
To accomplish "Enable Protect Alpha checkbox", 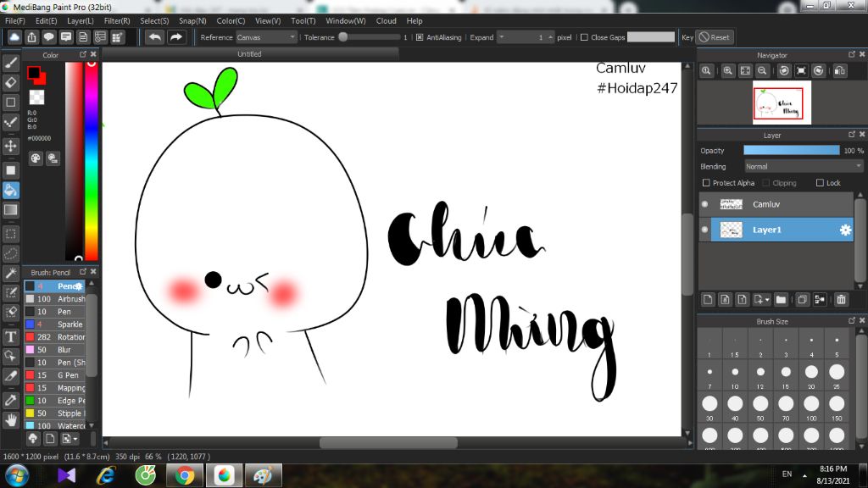I will pyautogui.click(x=706, y=183).
